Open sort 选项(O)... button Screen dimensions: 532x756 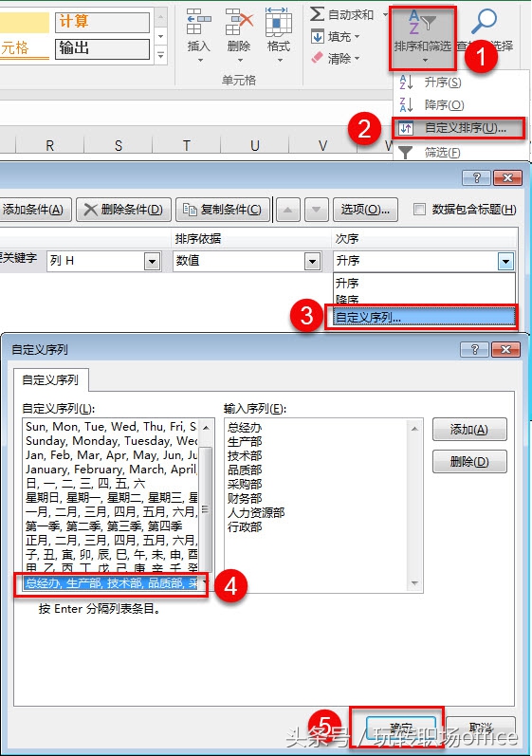click(x=365, y=210)
